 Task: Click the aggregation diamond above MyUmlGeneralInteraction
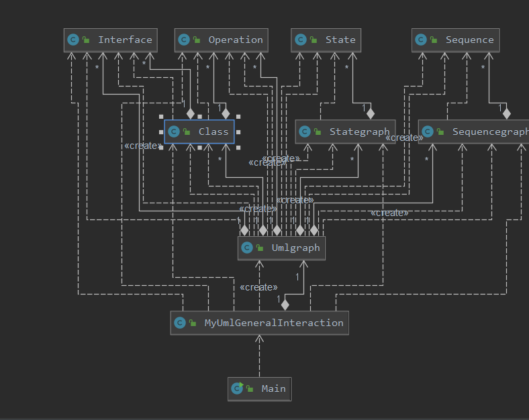(285, 305)
